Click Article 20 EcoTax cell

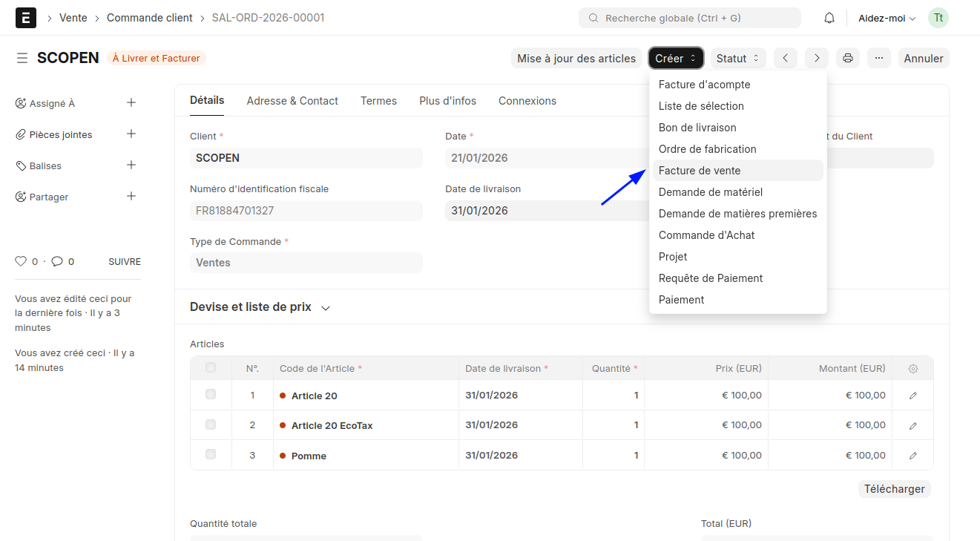pyautogui.click(x=366, y=425)
